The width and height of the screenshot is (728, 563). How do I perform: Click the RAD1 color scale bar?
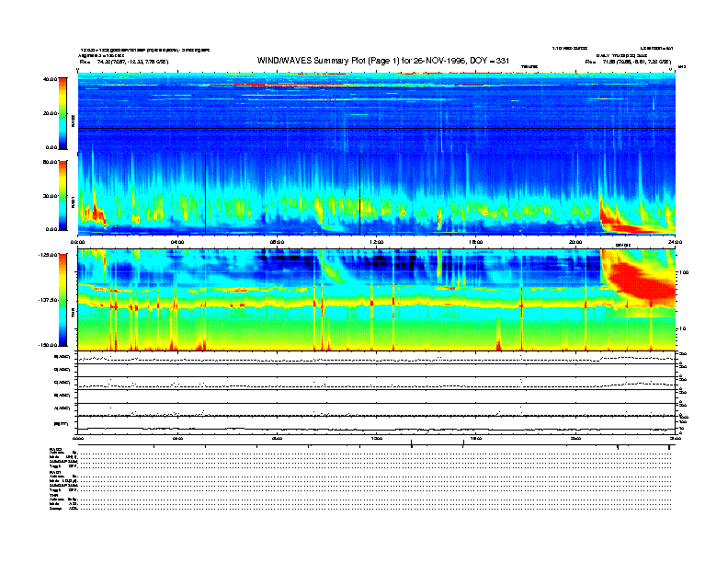coord(63,196)
